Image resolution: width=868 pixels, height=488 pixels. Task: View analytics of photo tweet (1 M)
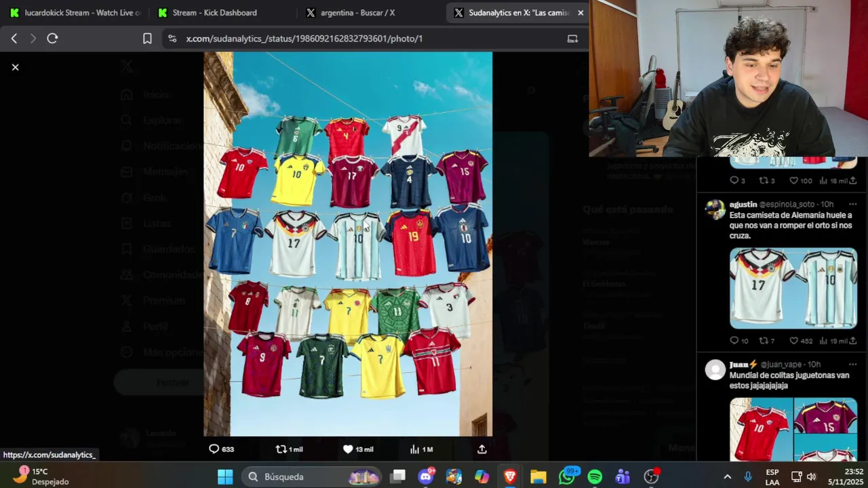[421, 449]
